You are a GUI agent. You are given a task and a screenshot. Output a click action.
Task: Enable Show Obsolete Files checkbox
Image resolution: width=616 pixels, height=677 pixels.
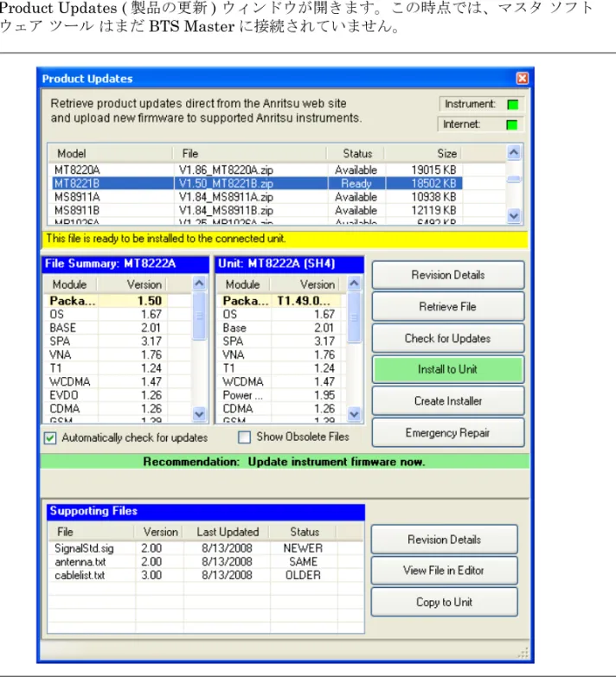[x=245, y=437]
